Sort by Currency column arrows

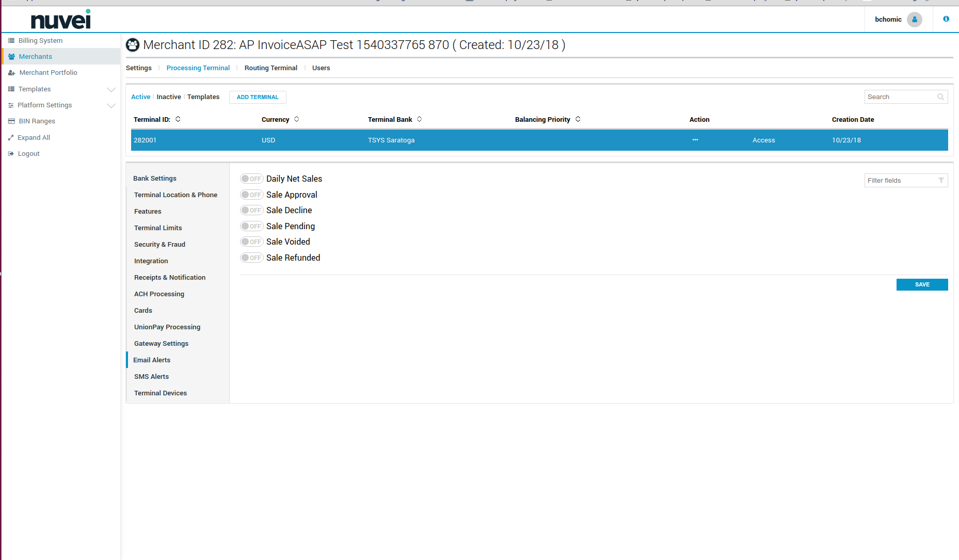click(x=297, y=119)
